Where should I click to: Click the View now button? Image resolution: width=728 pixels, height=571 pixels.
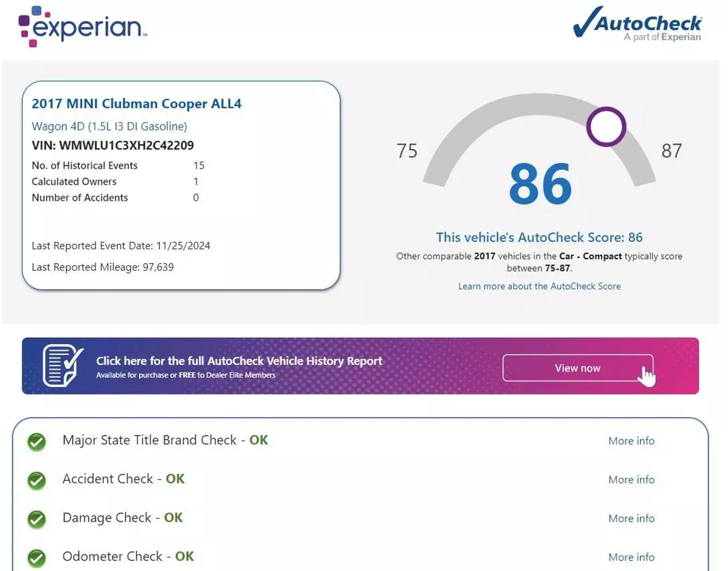(578, 368)
